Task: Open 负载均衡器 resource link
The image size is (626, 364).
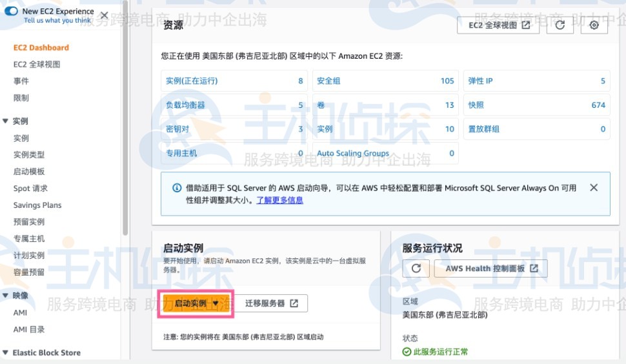Action: pos(185,105)
